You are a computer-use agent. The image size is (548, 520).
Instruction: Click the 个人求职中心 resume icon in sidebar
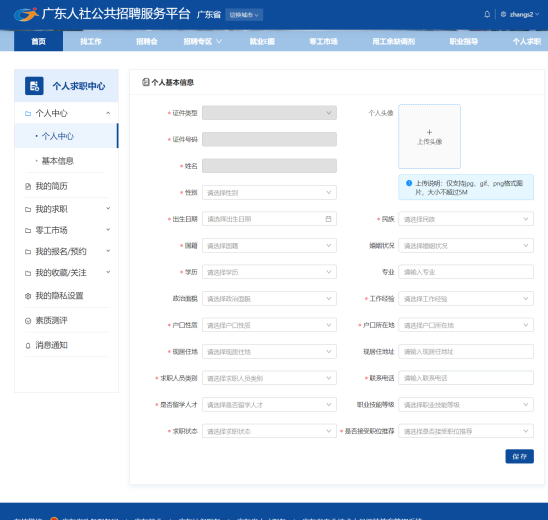pos(34,86)
